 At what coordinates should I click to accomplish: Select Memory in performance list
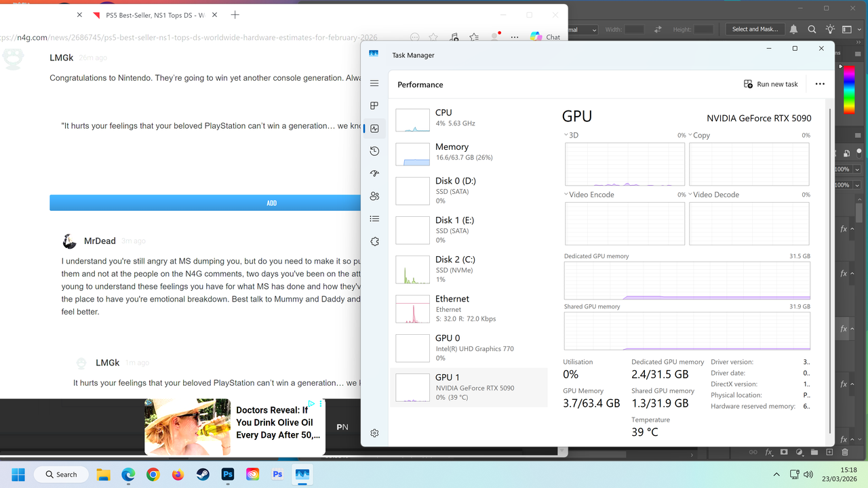tap(469, 152)
